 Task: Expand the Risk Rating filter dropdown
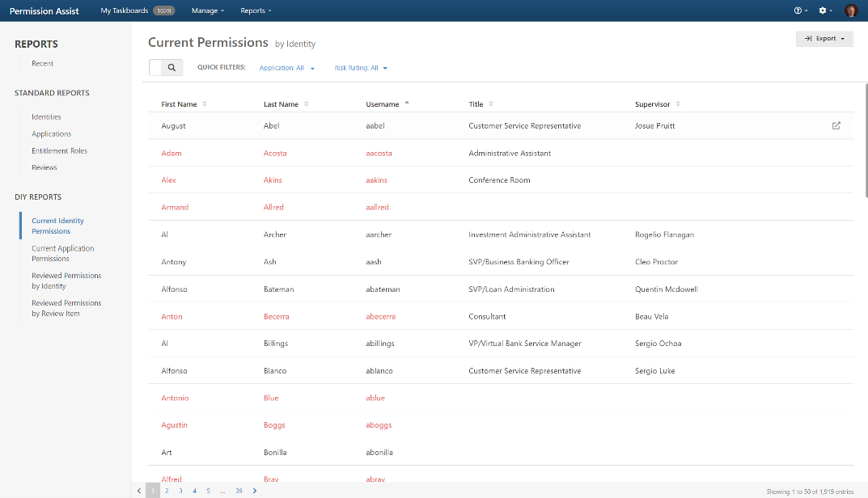point(361,68)
